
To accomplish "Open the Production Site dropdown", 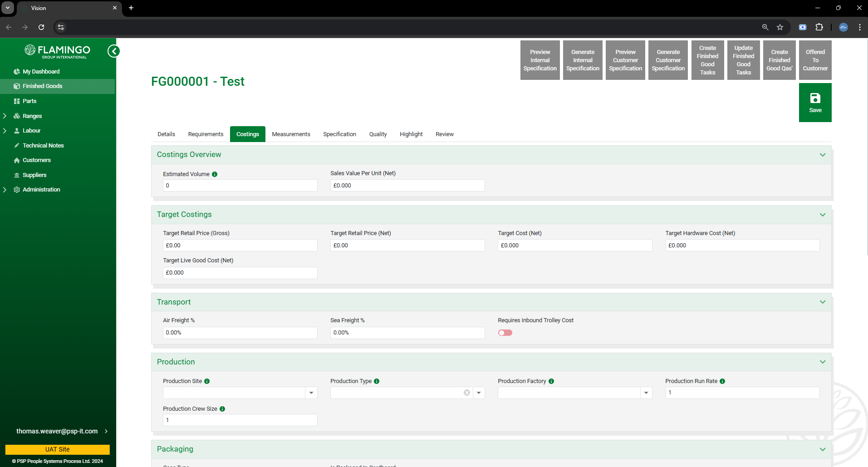I will coord(311,393).
